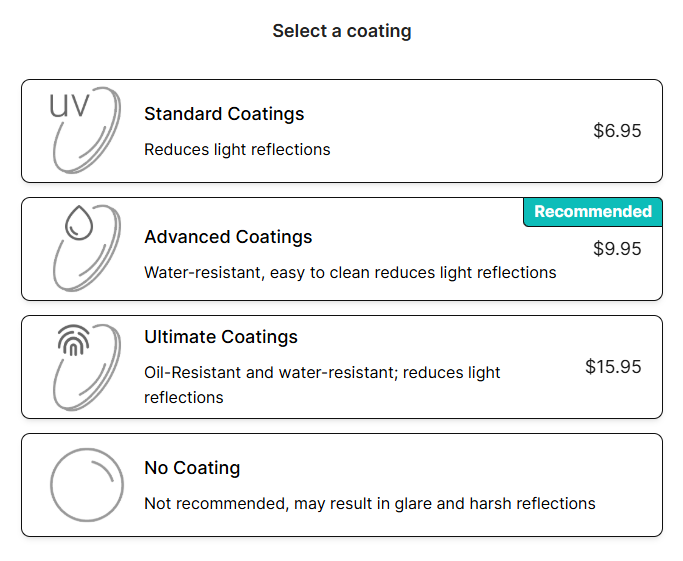
Task: Click the Recommended badge
Action: (593, 212)
